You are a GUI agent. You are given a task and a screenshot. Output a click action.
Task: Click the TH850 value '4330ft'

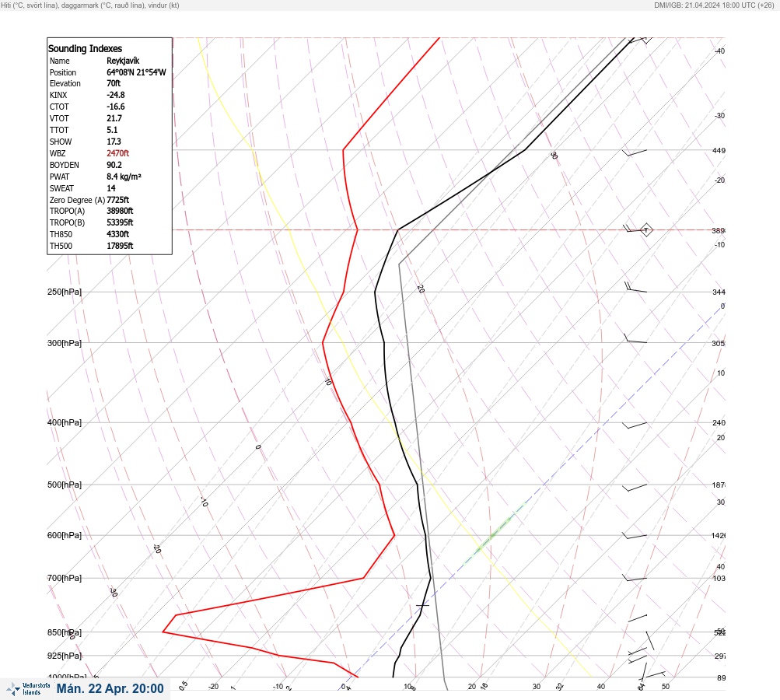point(118,234)
